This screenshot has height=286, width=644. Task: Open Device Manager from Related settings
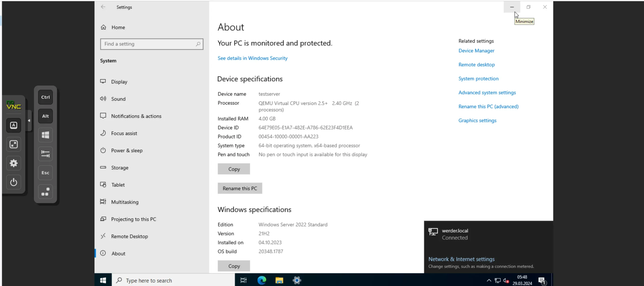point(476,51)
